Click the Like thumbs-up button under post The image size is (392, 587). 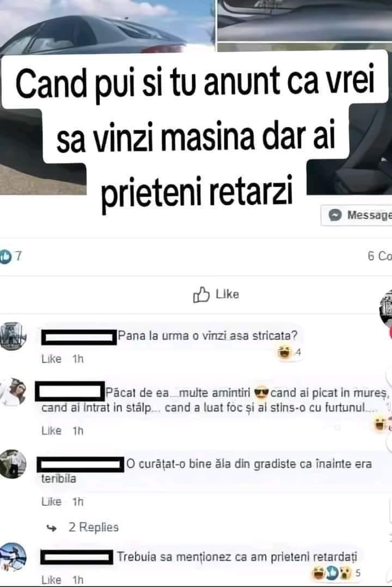[x=216, y=295]
